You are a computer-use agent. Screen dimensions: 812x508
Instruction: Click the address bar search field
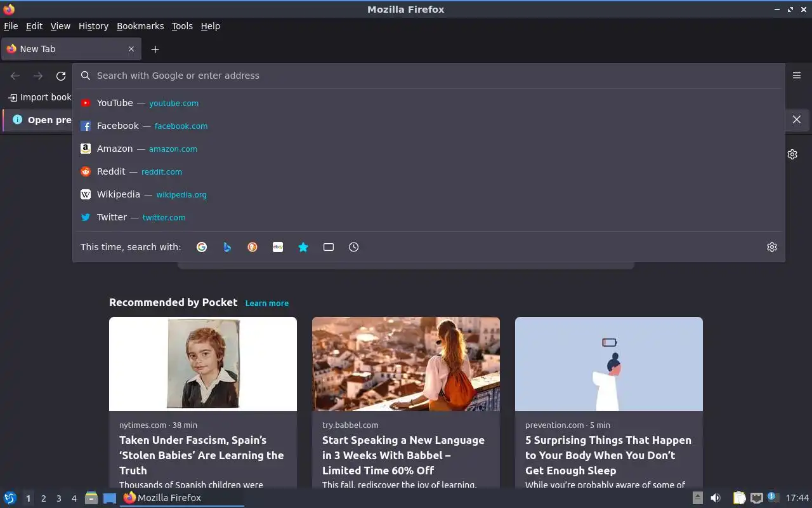pos(429,76)
